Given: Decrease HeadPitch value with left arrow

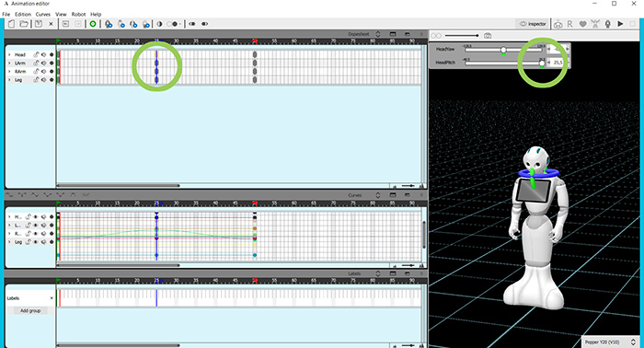Looking at the screenshot, I should [x=549, y=63].
